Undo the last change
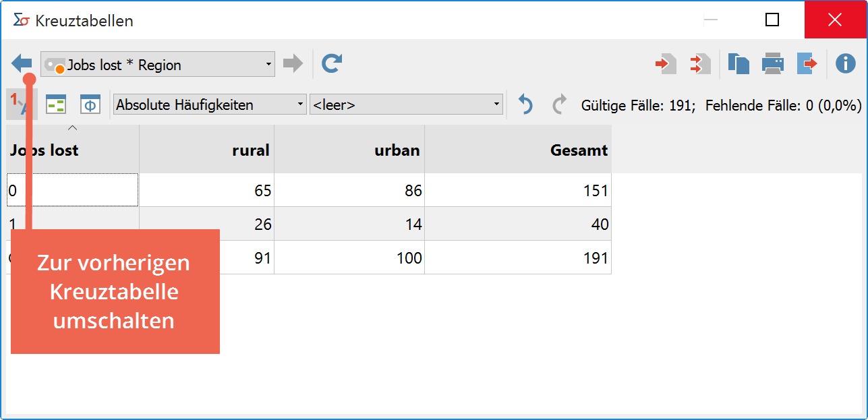 click(525, 105)
